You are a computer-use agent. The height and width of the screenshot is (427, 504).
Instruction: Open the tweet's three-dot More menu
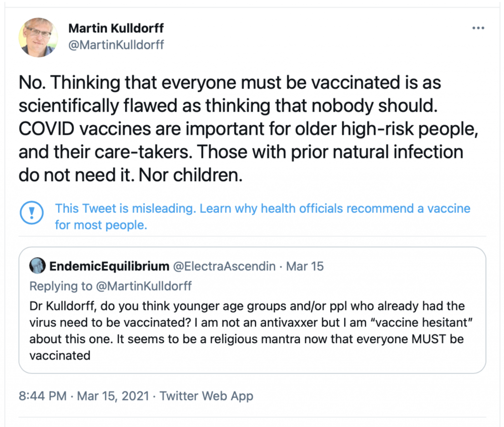click(478, 28)
